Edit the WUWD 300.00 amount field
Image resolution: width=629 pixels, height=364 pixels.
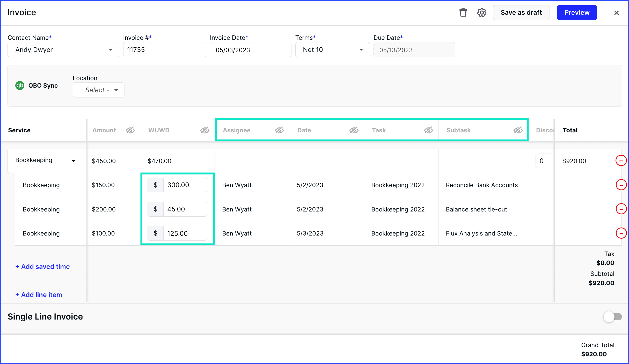(x=185, y=185)
